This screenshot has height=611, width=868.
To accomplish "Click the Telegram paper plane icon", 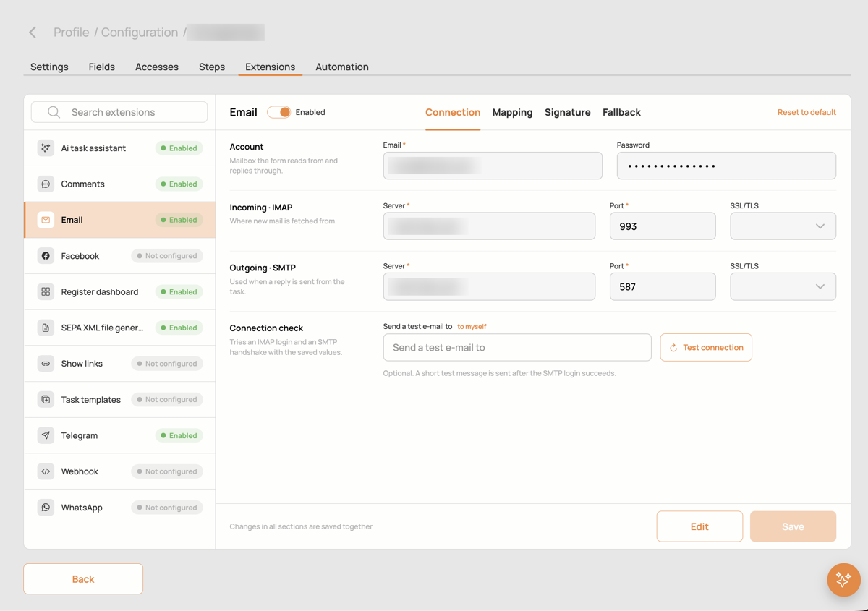I will (46, 435).
